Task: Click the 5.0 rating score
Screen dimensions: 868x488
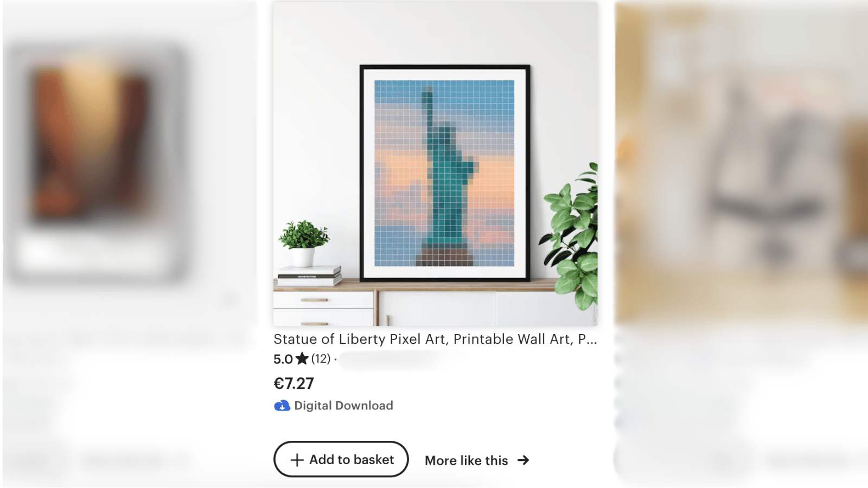Action: pyautogui.click(x=283, y=359)
